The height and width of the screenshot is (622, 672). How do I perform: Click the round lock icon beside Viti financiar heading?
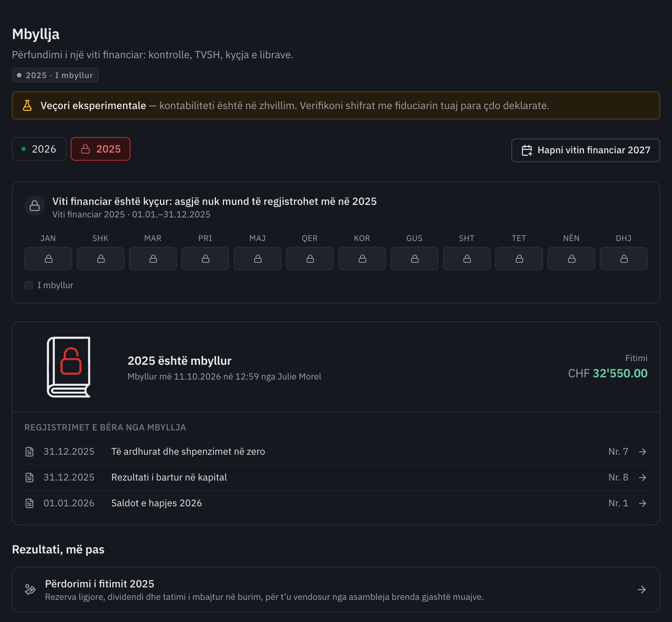(35, 206)
